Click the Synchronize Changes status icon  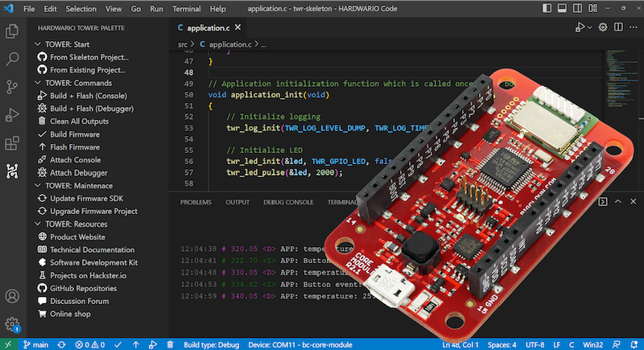click(62, 344)
